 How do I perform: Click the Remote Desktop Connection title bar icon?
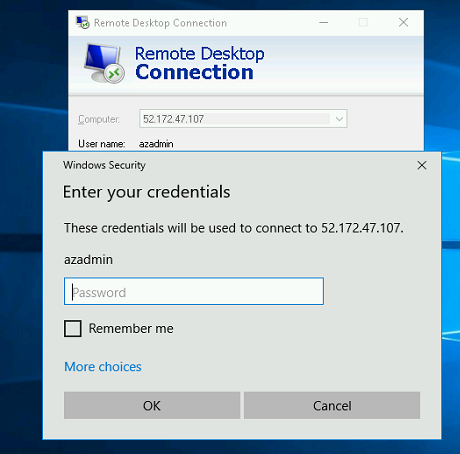tap(82, 22)
